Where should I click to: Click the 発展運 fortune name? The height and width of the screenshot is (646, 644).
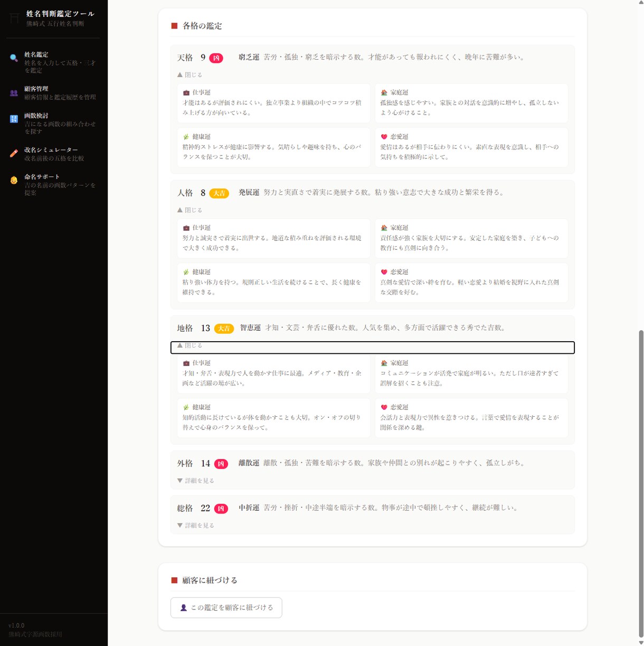[249, 192]
